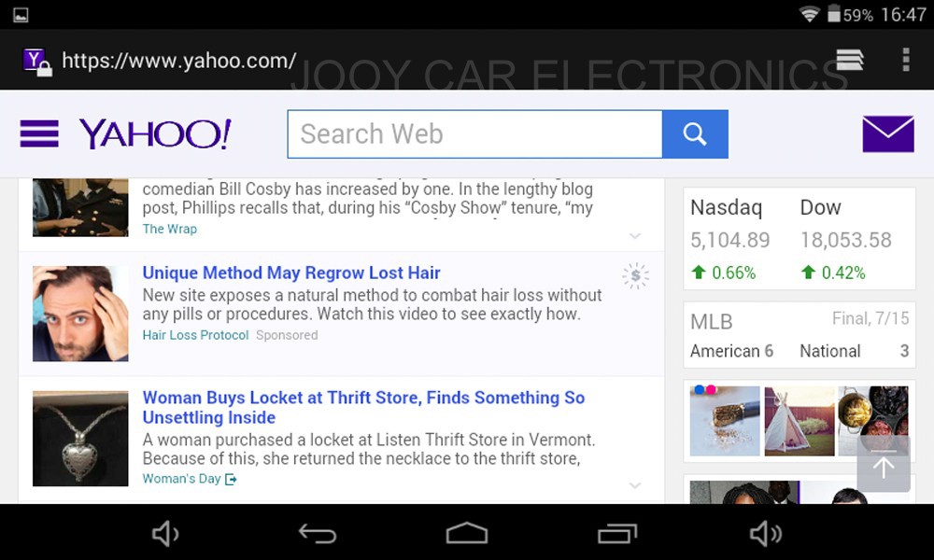Viewport: 934px width, 560px height.
Task: Expand the Bill Cosby story chevron
Action: [635, 235]
